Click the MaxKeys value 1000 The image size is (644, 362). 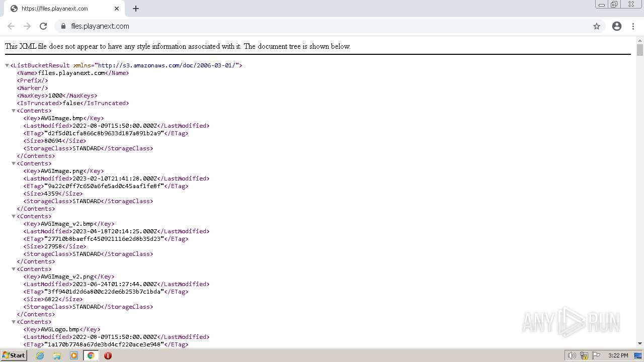[x=55, y=96]
